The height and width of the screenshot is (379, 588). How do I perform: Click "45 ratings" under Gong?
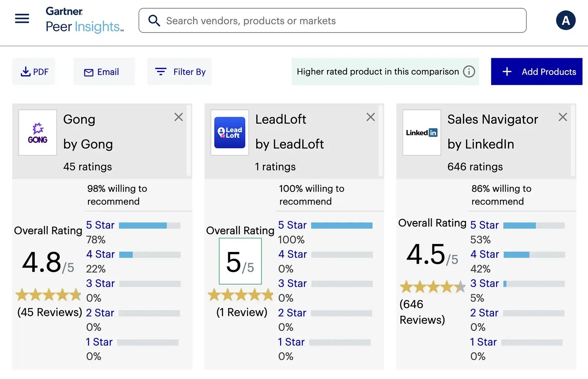[87, 167]
